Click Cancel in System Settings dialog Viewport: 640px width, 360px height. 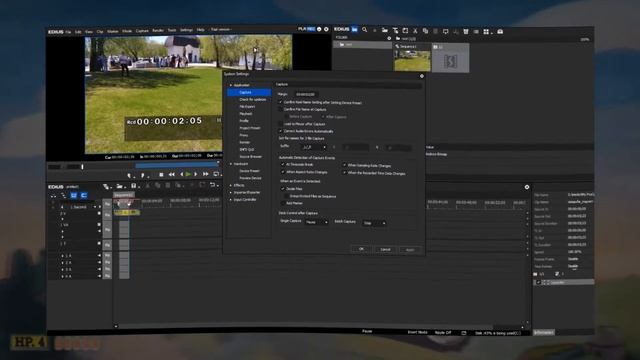click(385, 249)
